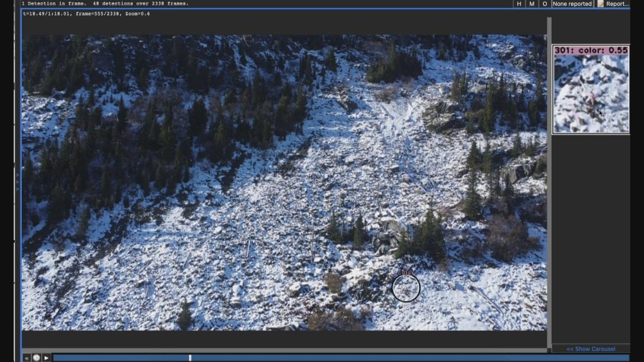Screen dimensions: 644x362
Task: Expand the carousel via Show Carousel
Action: tap(591, 348)
